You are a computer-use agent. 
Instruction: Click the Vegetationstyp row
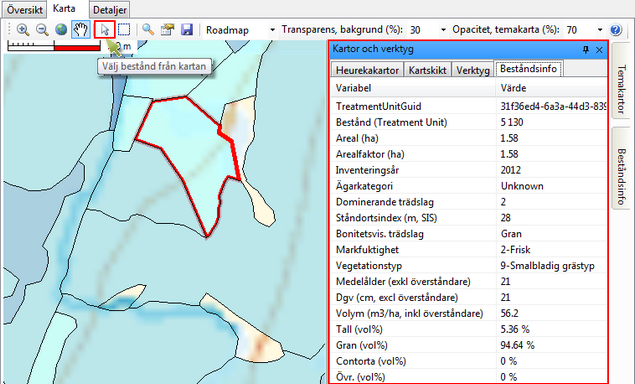(x=469, y=266)
